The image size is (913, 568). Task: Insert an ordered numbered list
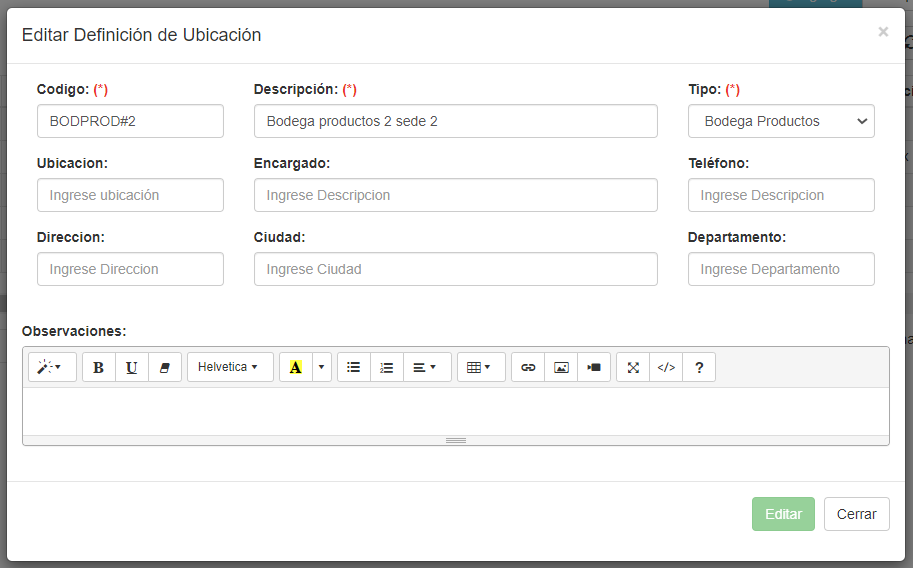click(387, 367)
